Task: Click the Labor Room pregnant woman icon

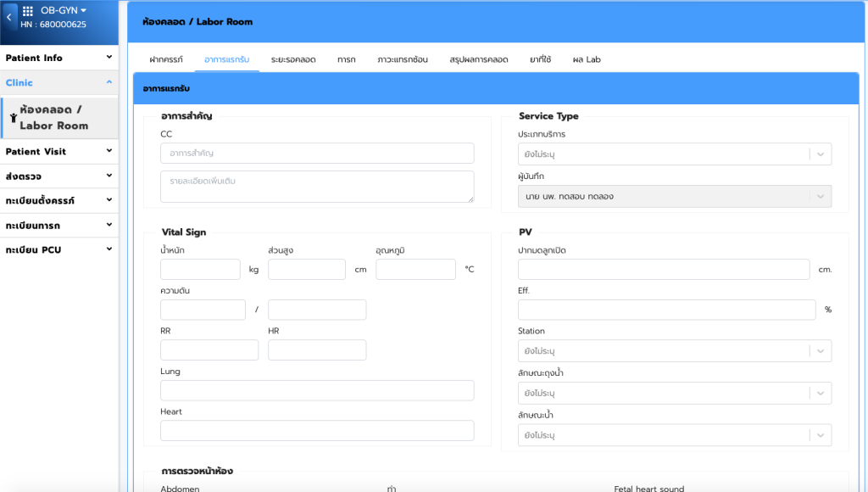Action: [x=13, y=119]
